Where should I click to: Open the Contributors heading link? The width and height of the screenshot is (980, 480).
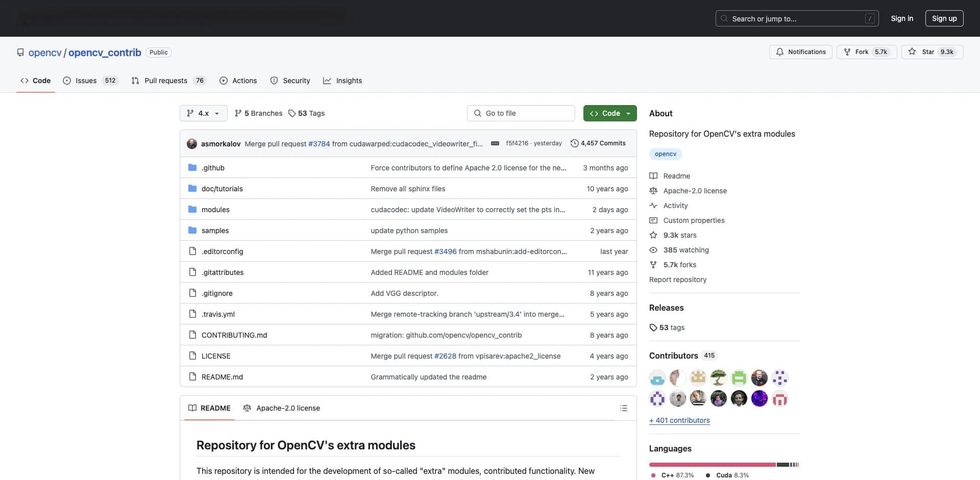683,356
